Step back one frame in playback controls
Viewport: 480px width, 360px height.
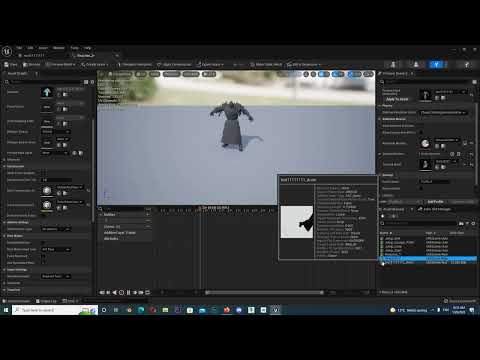coord(108,293)
